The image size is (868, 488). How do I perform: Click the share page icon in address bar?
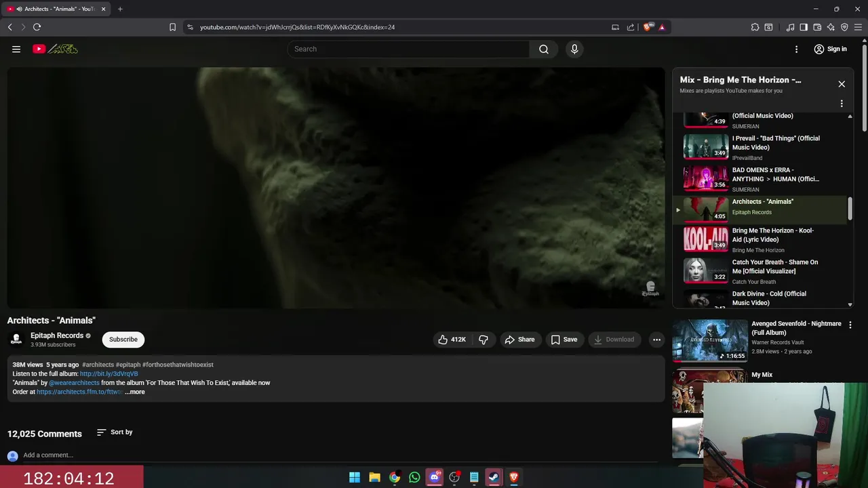click(x=631, y=27)
